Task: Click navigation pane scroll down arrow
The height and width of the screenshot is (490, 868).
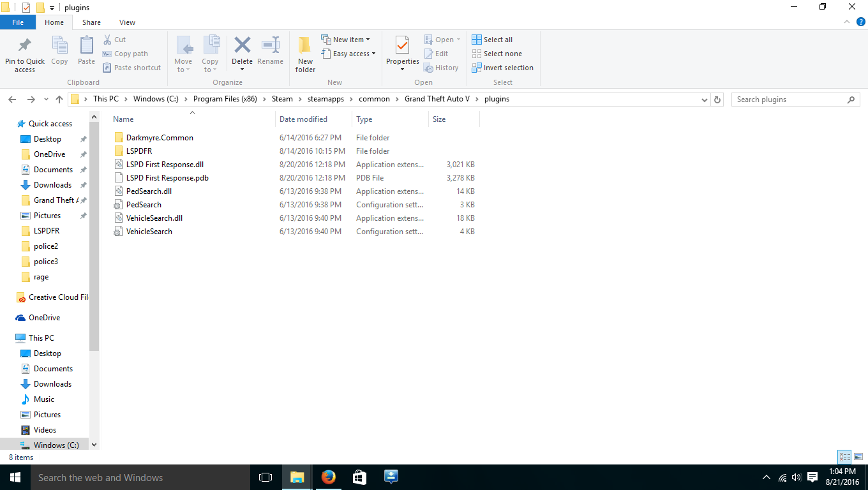Action: point(94,445)
